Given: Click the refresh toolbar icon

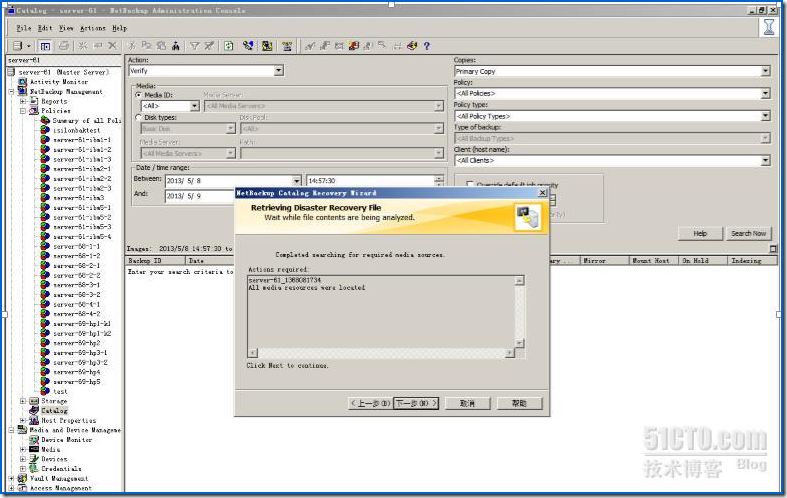Looking at the screenshot, I should tap(229, 46).
